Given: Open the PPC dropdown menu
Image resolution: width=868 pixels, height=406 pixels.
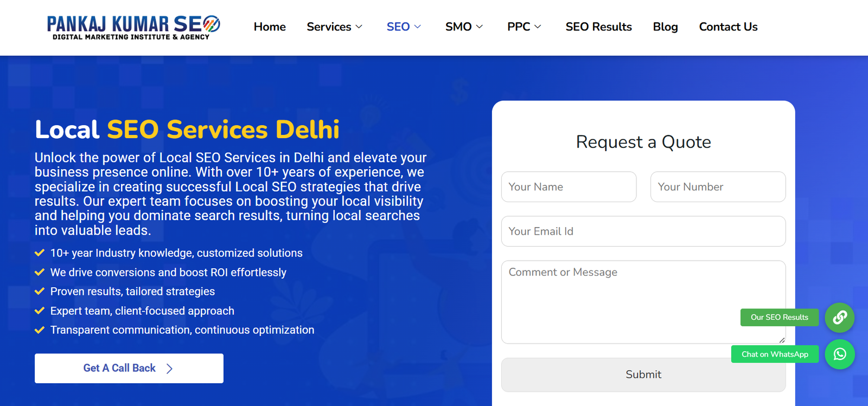Looking at the screenshot, I should pos(524,27).
